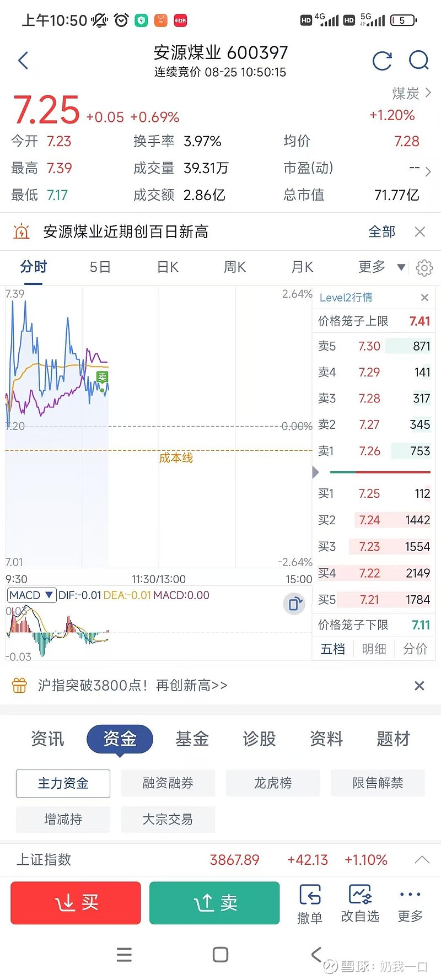Open the 诊股 tab
This screenshot has width=441, height=980.
259,739
